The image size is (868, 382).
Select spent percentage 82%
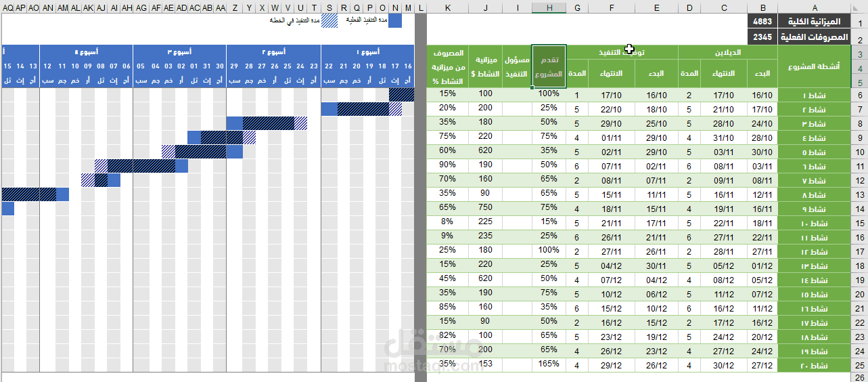(449, 335)
